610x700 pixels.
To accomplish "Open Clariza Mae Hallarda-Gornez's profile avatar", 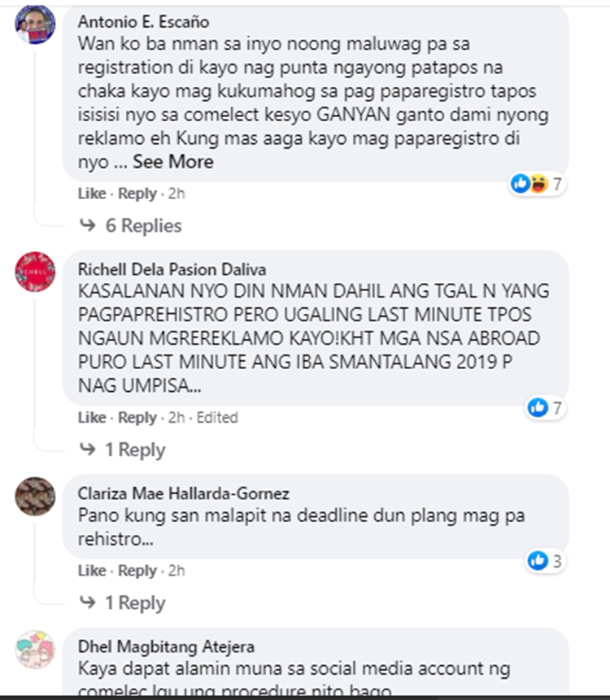I will click(x=35, y=497).
